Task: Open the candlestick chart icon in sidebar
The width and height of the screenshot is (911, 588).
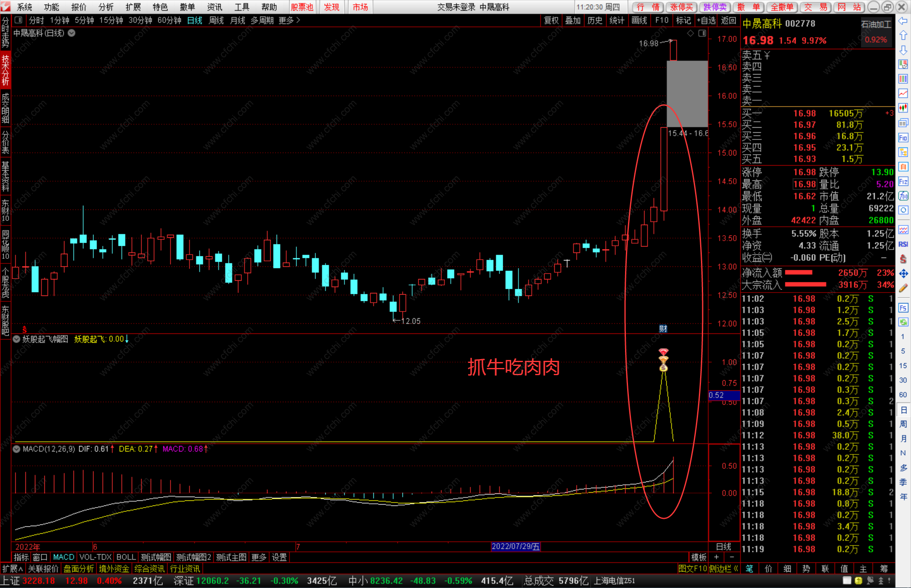Action: pyautogui.click(x=903, y=108)
